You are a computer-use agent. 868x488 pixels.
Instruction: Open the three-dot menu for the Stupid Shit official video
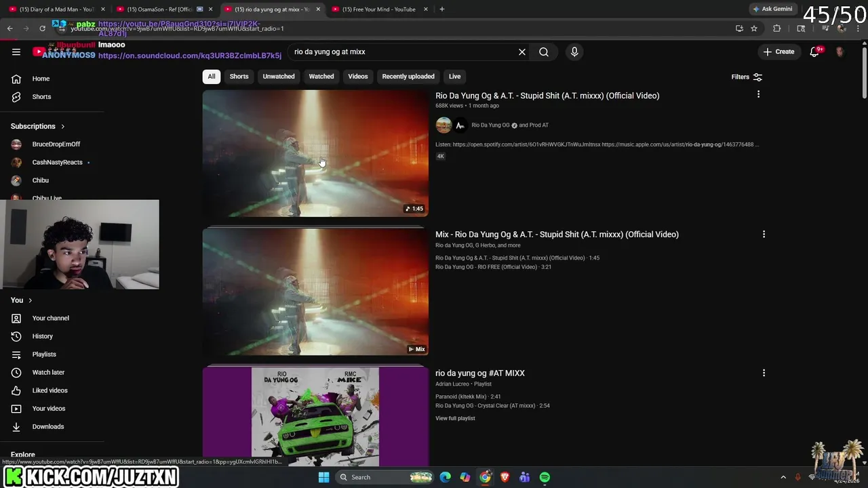coord(758,94)
